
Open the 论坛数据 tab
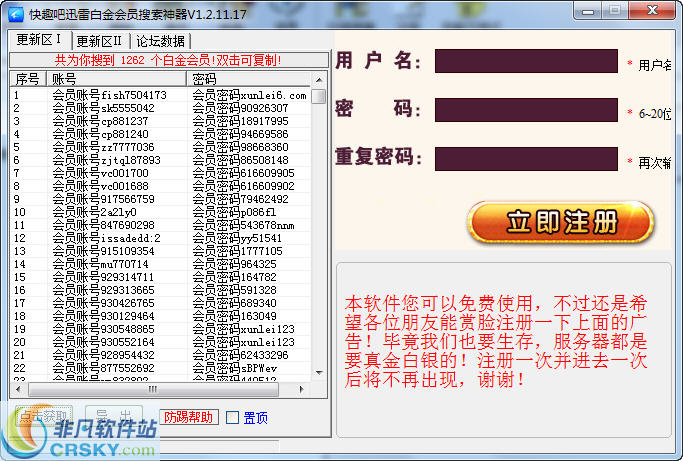pos(161,41)
